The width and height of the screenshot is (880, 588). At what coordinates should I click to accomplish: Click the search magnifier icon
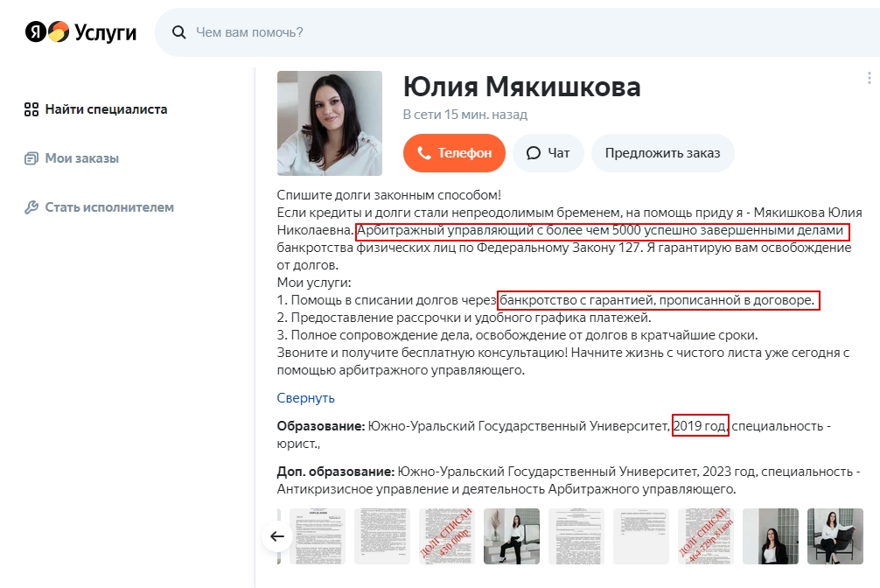[x=179, y=32]
